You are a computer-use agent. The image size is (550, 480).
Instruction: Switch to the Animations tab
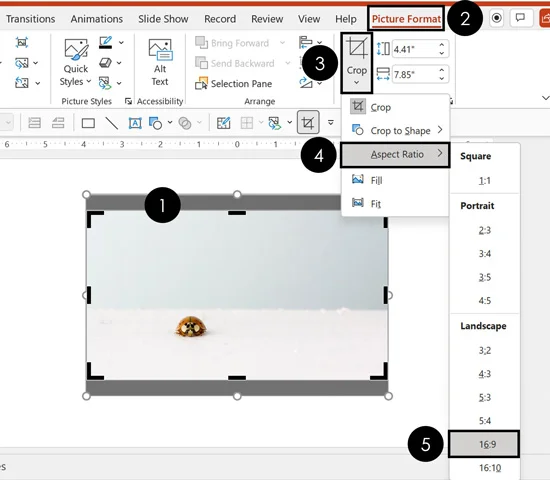click(96, 19)
